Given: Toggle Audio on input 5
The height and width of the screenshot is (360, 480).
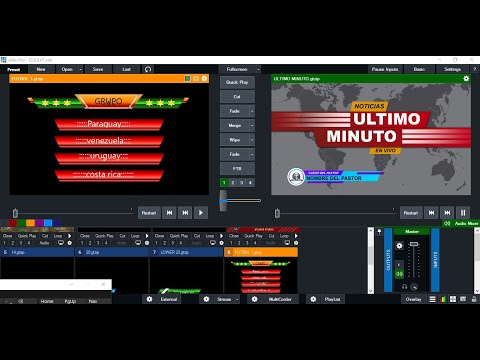Looking at the screenshot, I should [44, 243].
